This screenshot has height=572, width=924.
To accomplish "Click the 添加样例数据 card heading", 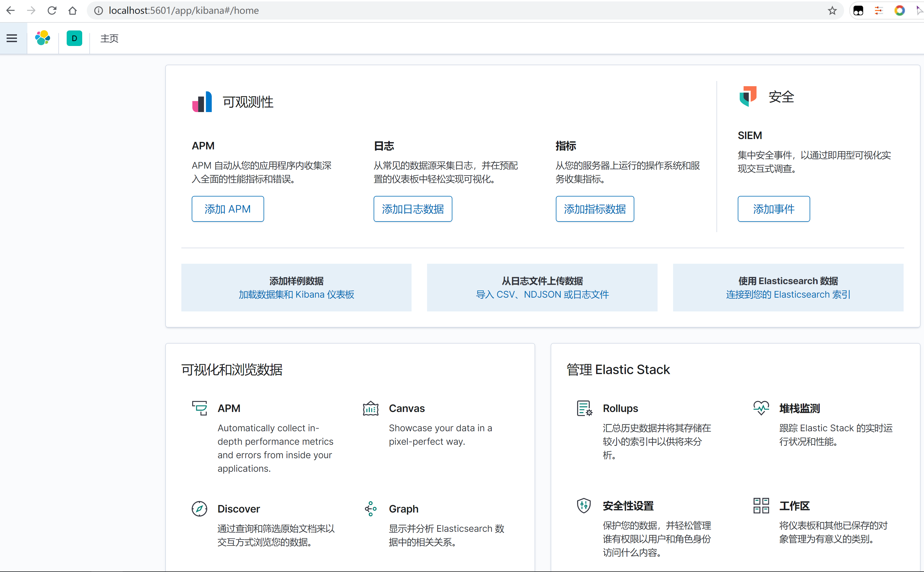I will point(296,281).
